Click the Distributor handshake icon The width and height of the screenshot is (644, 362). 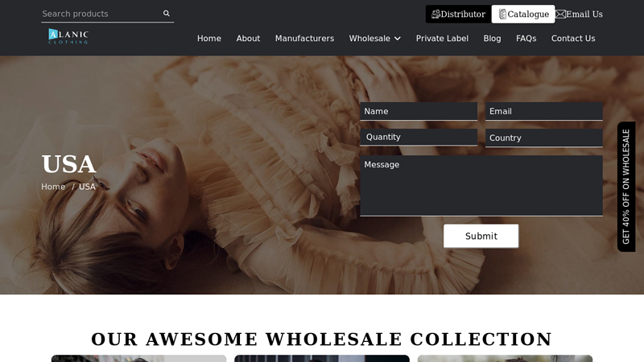436,14
